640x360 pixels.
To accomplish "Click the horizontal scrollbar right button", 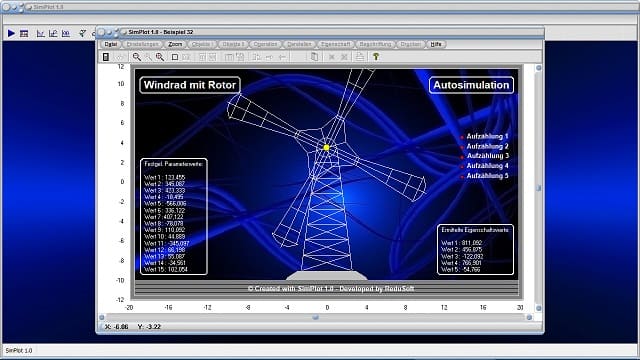I will coord(529,317).
